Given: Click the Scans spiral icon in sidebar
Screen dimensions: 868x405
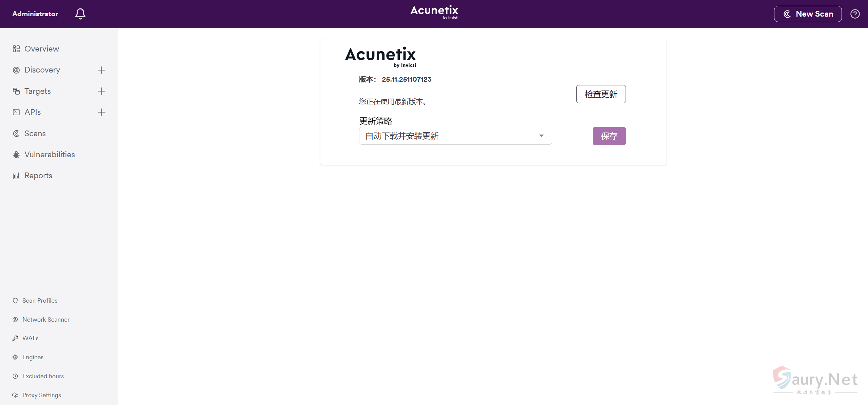Looking at the screenshot, I should click(16, 133).
